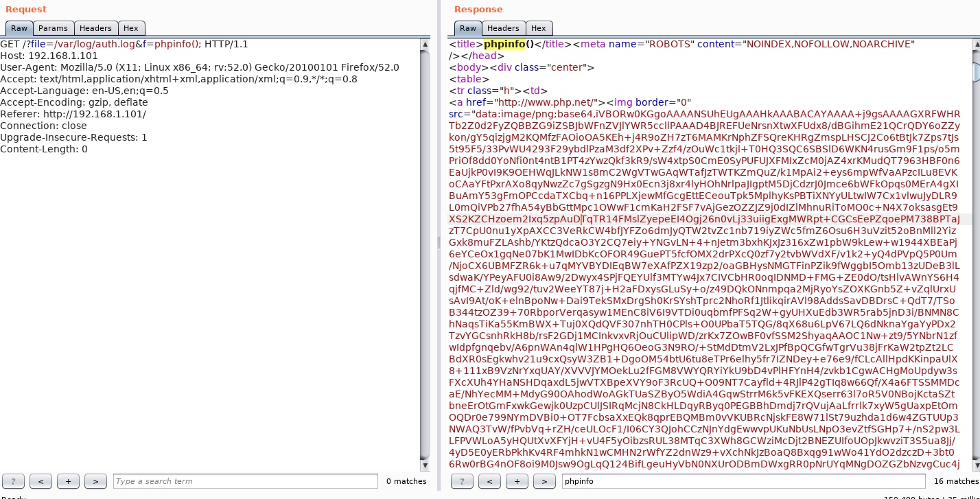
Task: Switch to Response Hex tab
Action: click(539, 28)
